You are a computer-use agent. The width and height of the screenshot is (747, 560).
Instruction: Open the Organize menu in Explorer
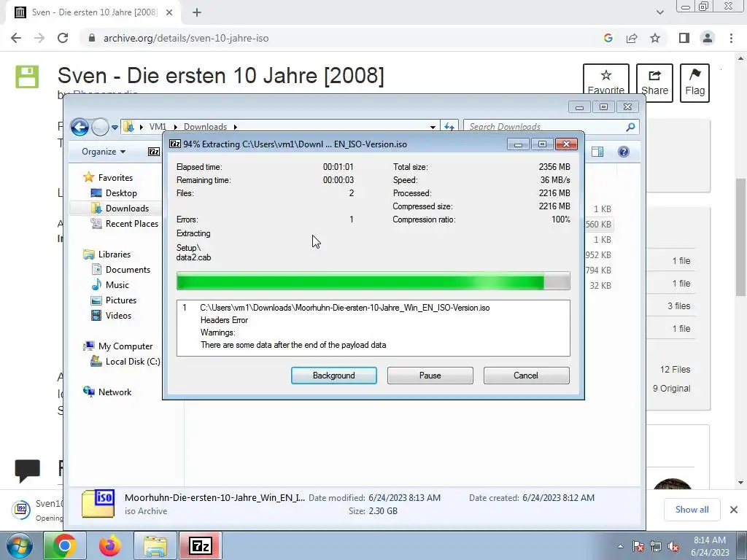(104, 152)
